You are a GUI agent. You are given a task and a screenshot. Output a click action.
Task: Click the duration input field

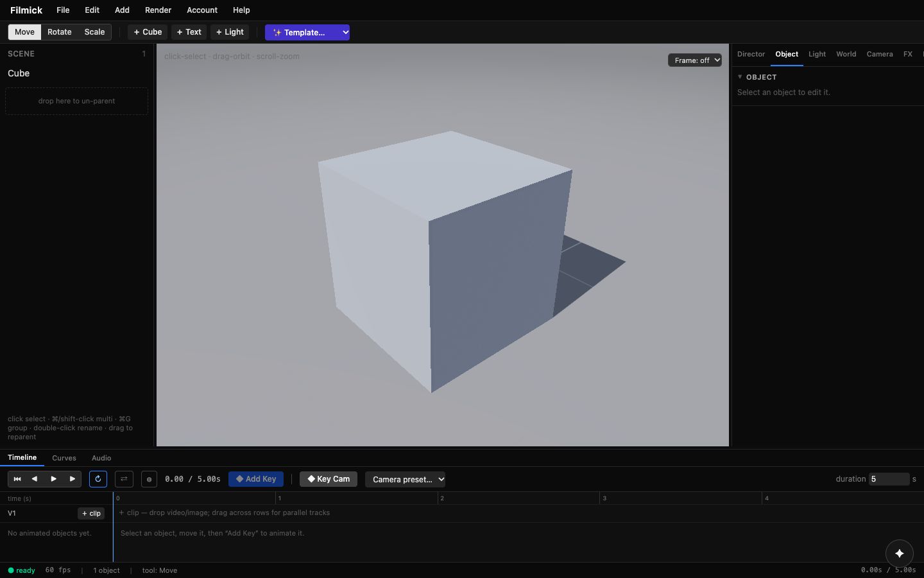tap(889, 479)
